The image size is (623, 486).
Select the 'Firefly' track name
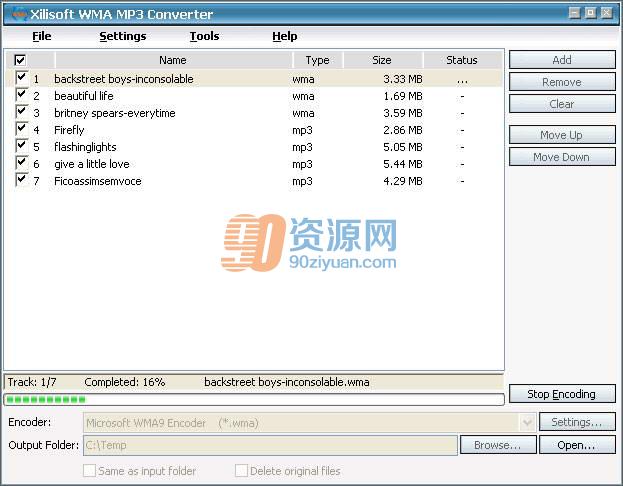pos(69,130)
